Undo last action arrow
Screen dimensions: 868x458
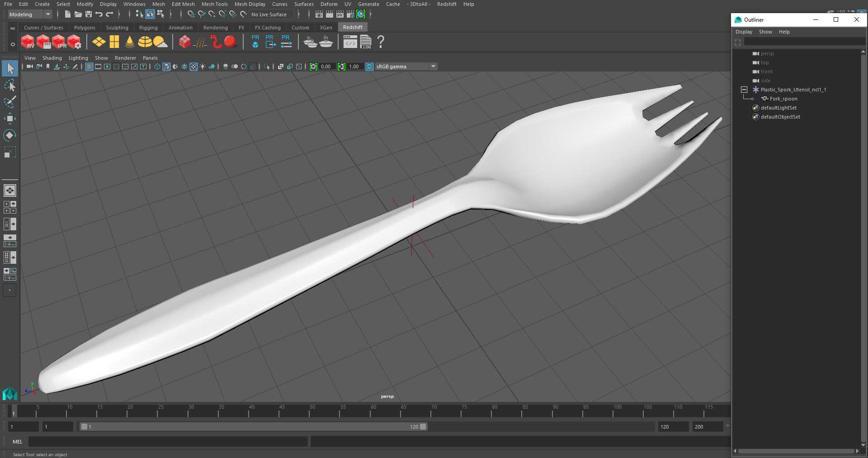click(x=99, y=14)
